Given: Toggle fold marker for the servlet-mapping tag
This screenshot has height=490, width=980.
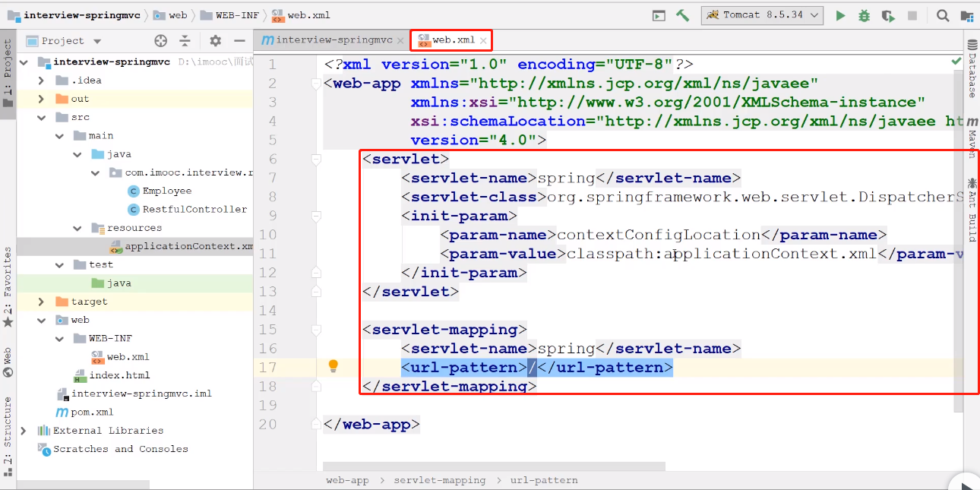Looking at the screenshot, I should [x=317, y=330].
